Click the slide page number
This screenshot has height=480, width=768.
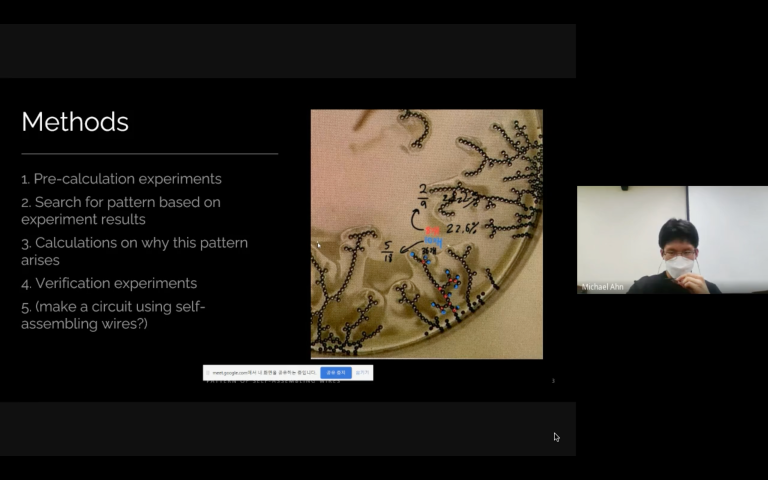pos(553,380)
